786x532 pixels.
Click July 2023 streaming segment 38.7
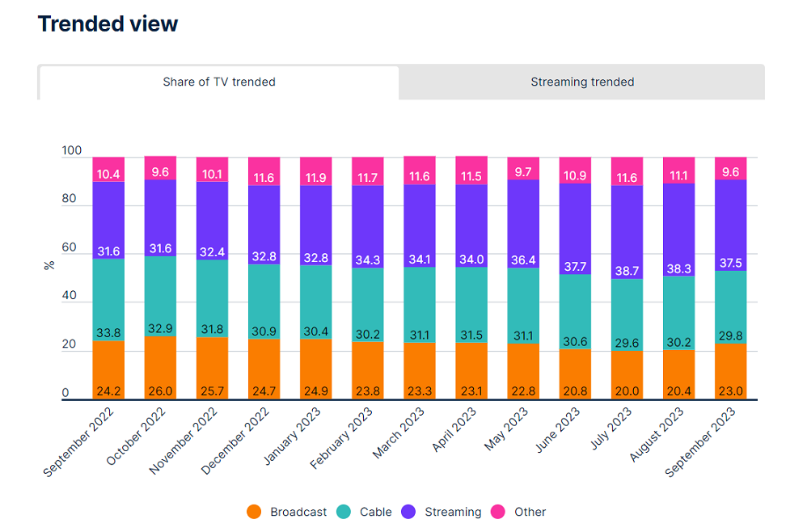(x=627, y=232)
